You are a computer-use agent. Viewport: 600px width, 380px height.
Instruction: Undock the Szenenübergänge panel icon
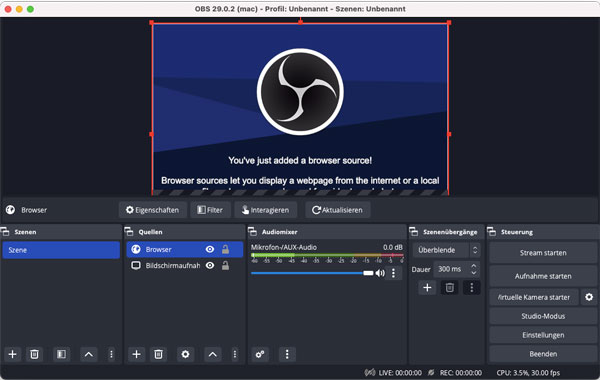414,232
